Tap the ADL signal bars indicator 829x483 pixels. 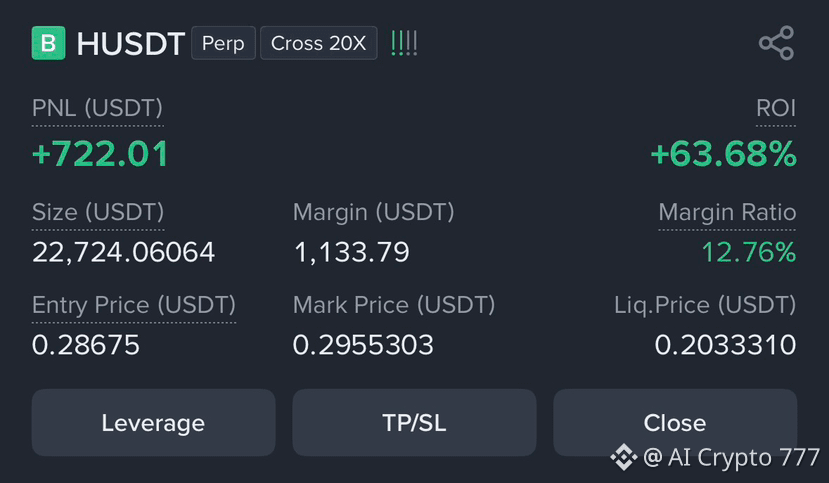pos(404,43)
